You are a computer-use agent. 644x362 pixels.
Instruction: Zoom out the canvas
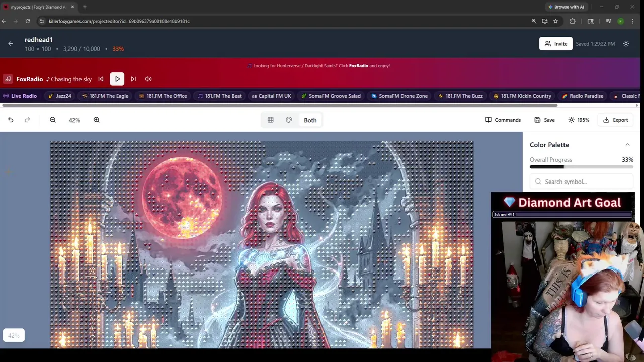point(53,120)
